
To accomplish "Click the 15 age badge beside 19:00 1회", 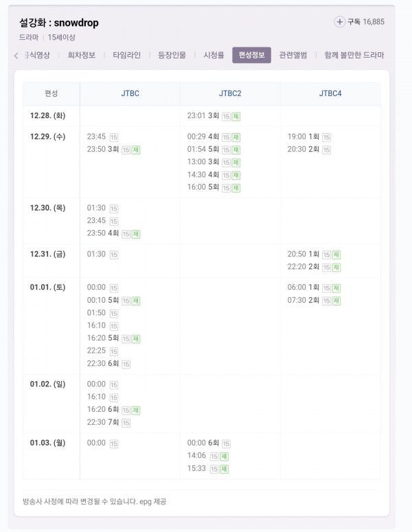I will click(x=326, y=137).
